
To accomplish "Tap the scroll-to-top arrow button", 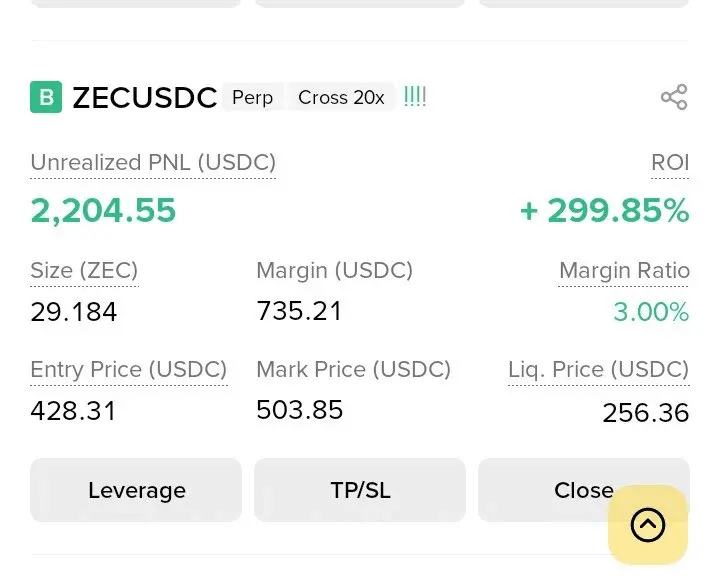I will tap(648, 524).
